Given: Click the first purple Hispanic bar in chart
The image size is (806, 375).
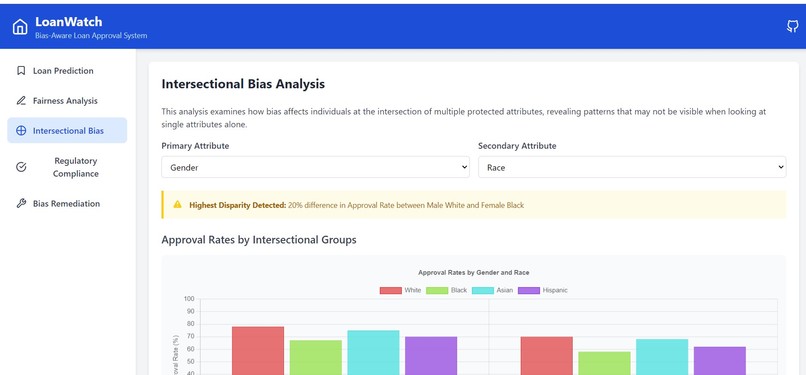Looking at the screenshot, I should (x=431, y=356).
